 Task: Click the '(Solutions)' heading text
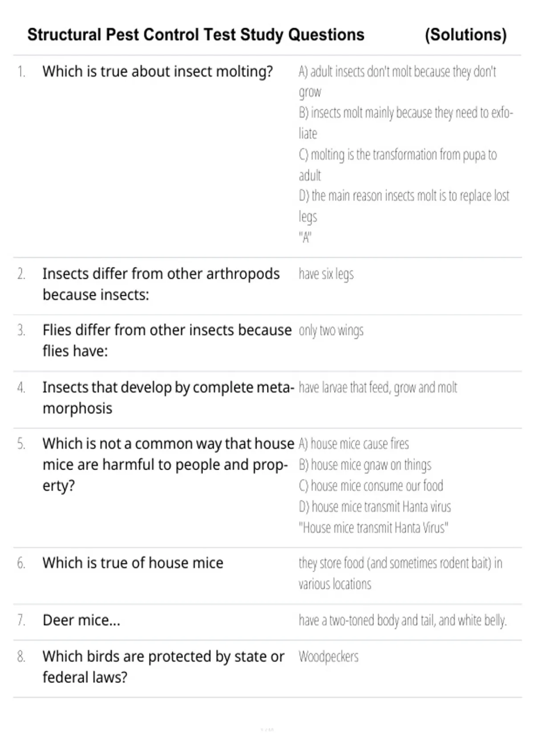tap(465, 35)
